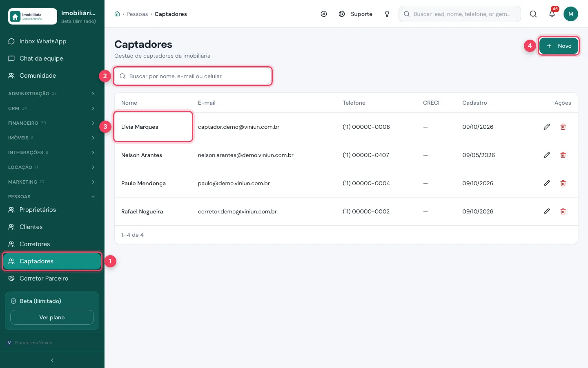Click the date 09/05/2026
Viewport: 588px width, 368px height.
pyautogui.click(x=479, y=155)
